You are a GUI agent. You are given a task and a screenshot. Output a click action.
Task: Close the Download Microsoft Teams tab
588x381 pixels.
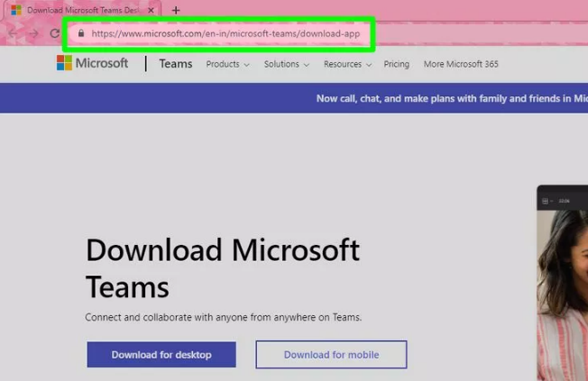coord(151,11)
